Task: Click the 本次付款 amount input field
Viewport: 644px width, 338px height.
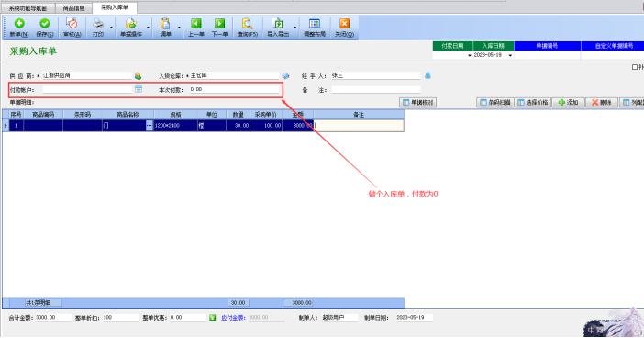Action: coord(235,89)
